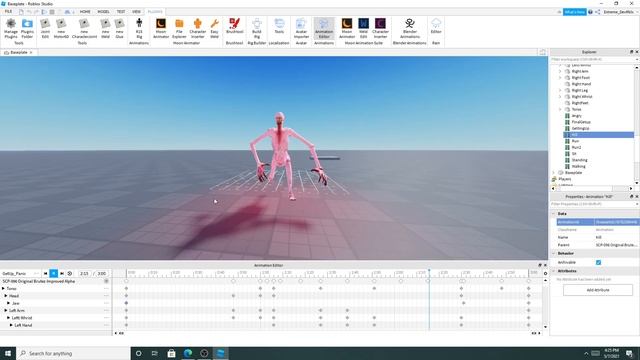
Task: Switch to the PLUGINS tab
Action: [155, 11]
